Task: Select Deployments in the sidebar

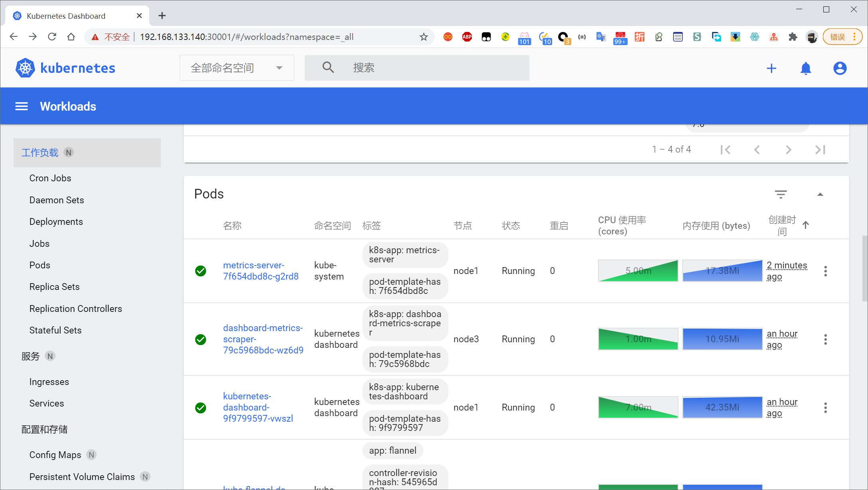Action: pos(56,222)
